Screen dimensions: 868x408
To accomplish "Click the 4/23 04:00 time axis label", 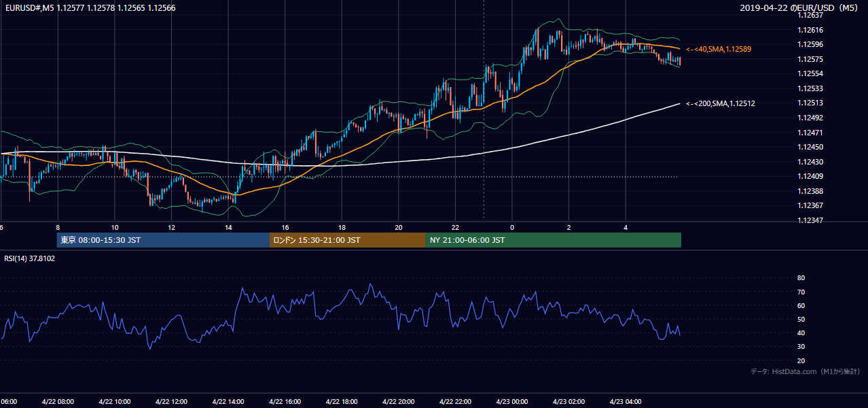I will tap(626, 402).
